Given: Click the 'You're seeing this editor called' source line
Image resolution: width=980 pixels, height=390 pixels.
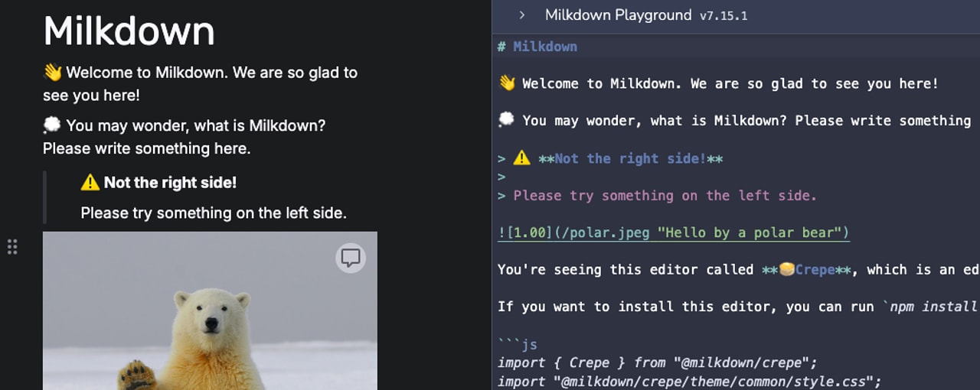Looking at the screenshot, I should coord(738,269).
